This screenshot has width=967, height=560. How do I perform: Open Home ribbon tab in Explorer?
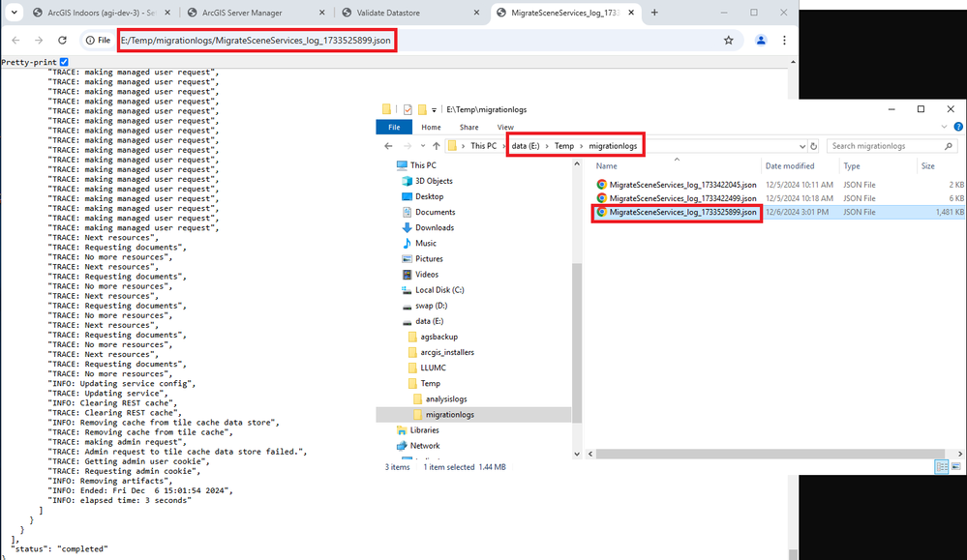coord(431,127)
